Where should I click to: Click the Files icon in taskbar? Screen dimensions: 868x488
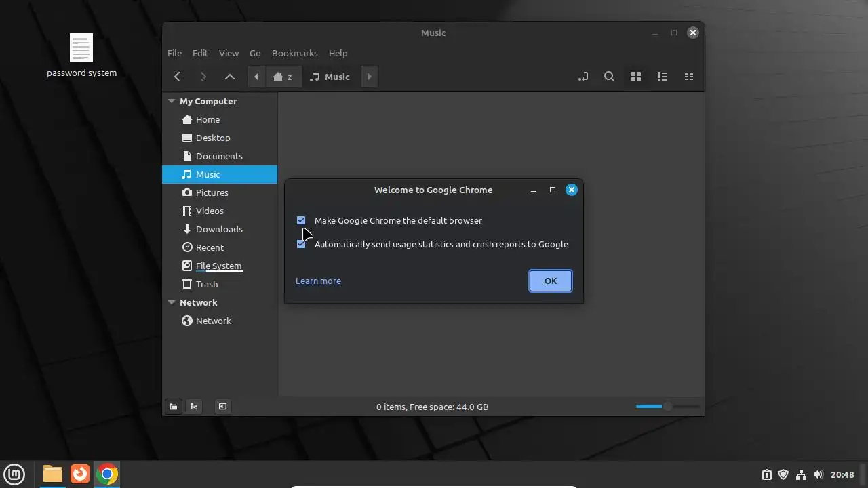[x=53, y=474]
